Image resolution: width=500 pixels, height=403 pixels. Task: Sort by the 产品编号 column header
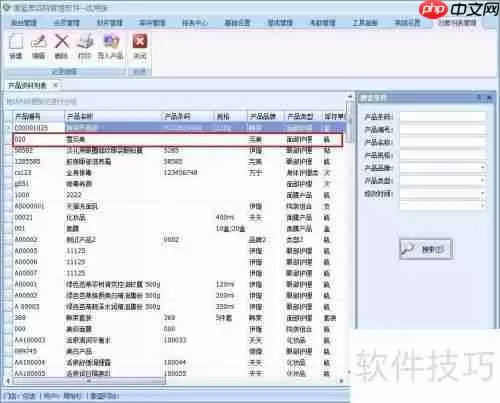point(39,116)
